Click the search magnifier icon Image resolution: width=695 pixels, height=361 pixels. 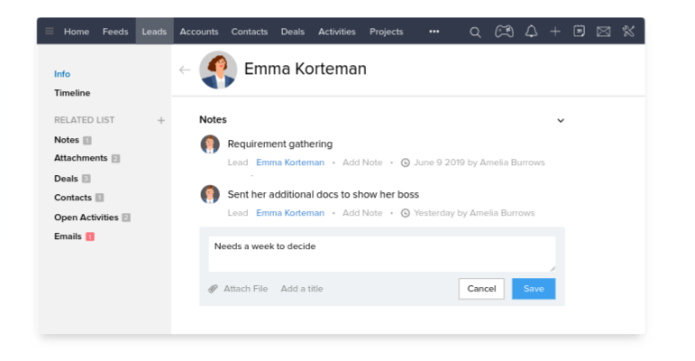(475, 32)
